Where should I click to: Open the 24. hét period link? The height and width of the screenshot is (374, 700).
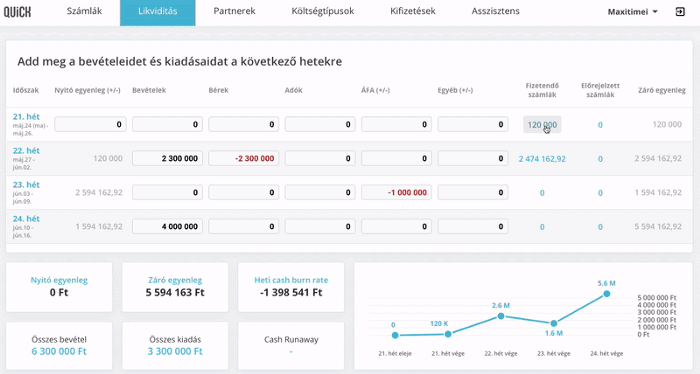26,219
